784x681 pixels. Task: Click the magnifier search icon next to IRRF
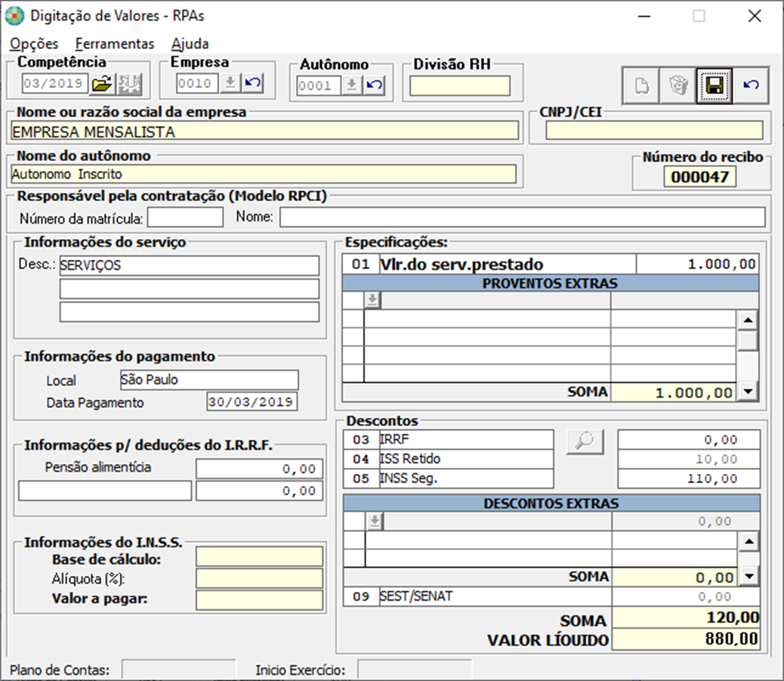pos(585,441)
